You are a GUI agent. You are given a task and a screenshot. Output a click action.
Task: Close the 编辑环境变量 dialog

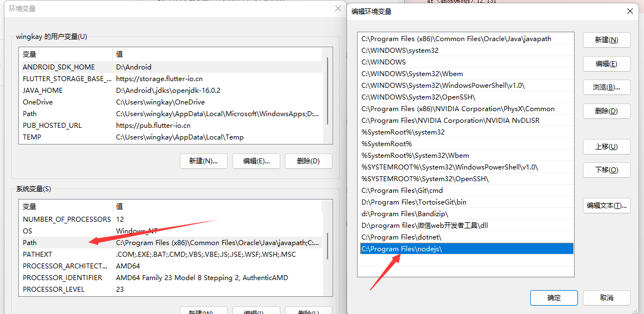pos(630,12)
